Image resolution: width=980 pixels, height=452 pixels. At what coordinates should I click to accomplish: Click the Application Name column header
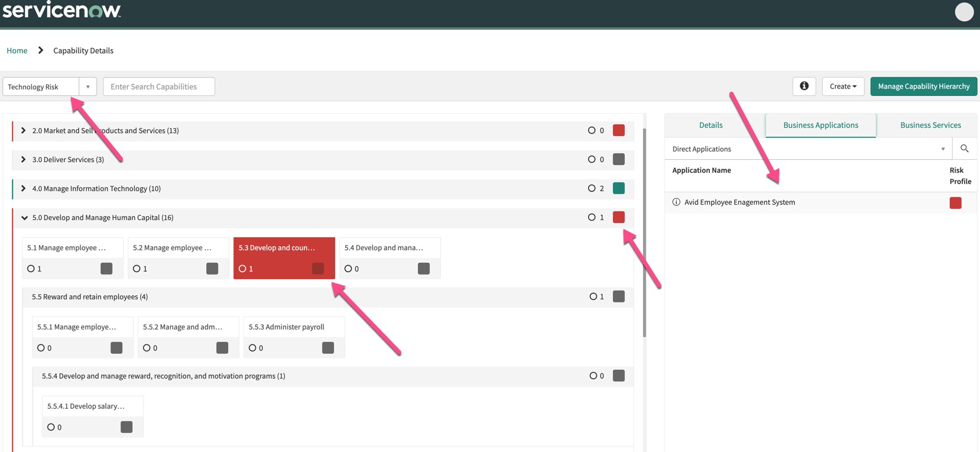click(x=702, y=170)
